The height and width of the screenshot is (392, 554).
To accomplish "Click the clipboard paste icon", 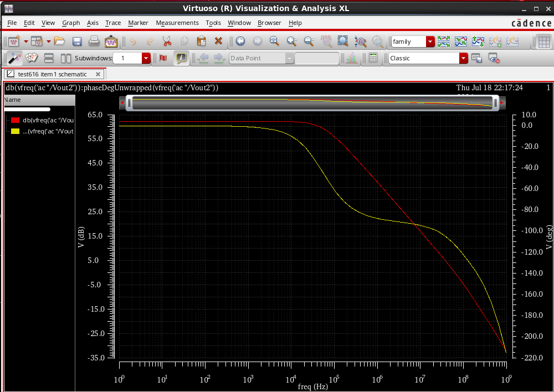I will tap(201, 42).
